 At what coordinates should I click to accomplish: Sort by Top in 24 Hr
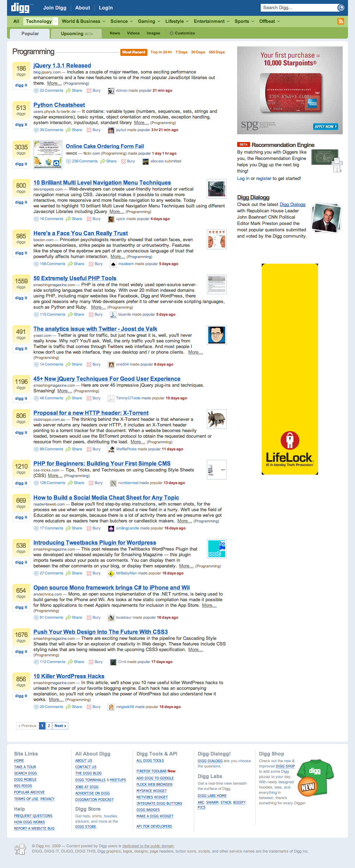161,52
